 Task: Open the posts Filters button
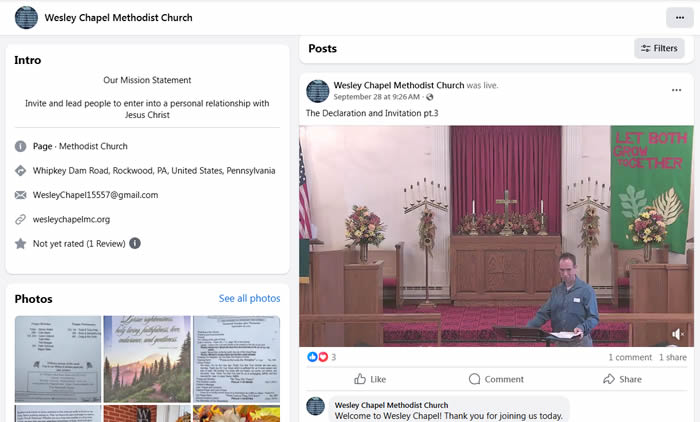[x=659, y=48]
